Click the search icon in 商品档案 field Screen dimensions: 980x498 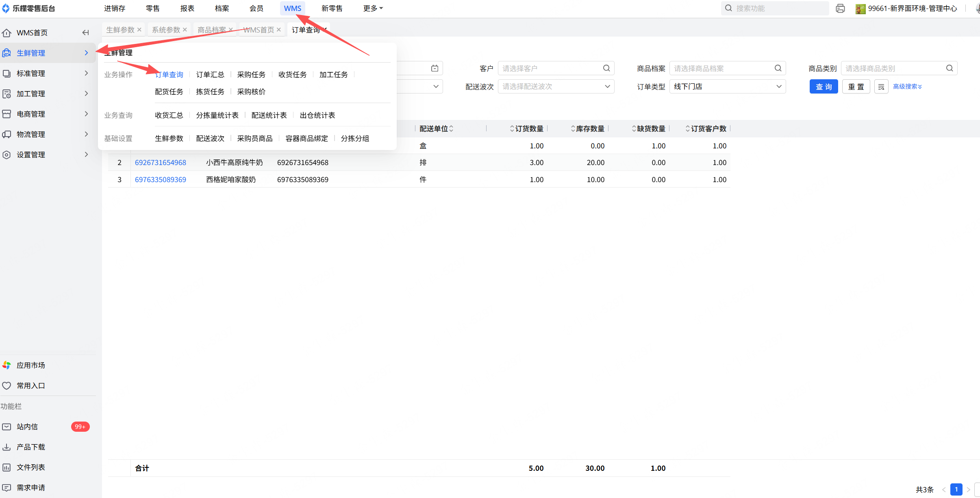(x=778, y=68)
